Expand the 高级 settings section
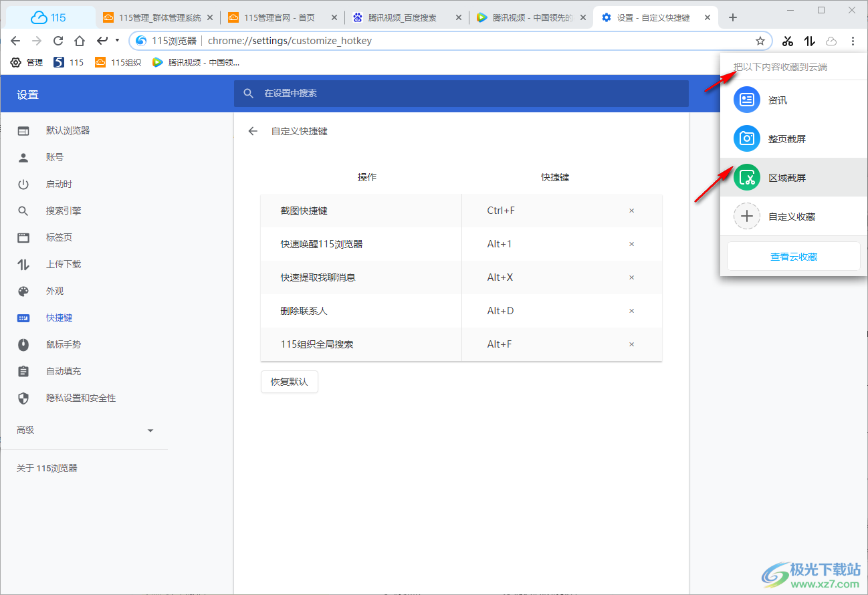Screen dimensions: 868x595 [84, 430]
